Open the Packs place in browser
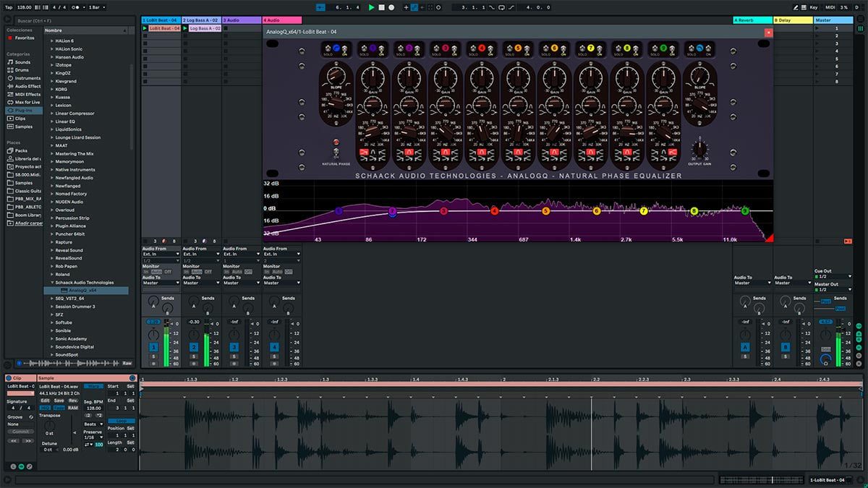 (21, 150)
